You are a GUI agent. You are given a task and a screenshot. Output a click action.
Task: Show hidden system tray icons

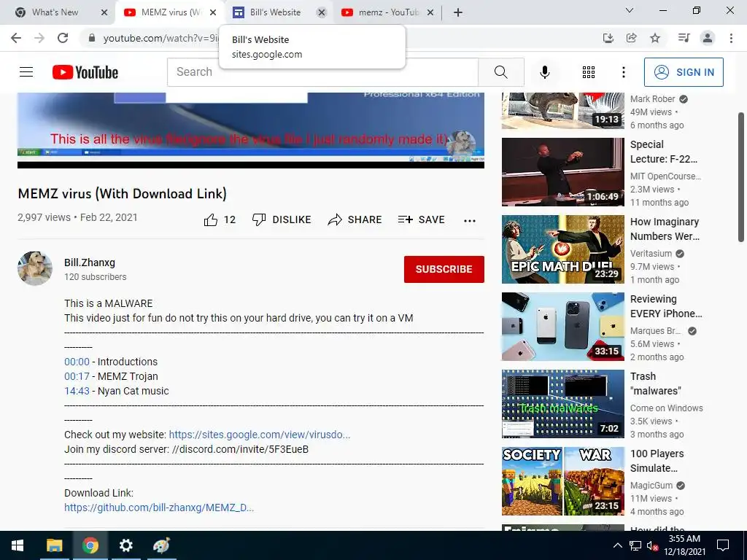pyautogui.click(x=617, y=545)
